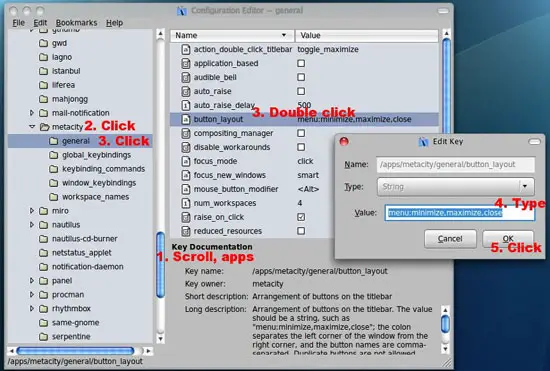Screen dimensions: 550x371
Task: Click the long description scrollbar thumb
Action: [x=445, y=324]
